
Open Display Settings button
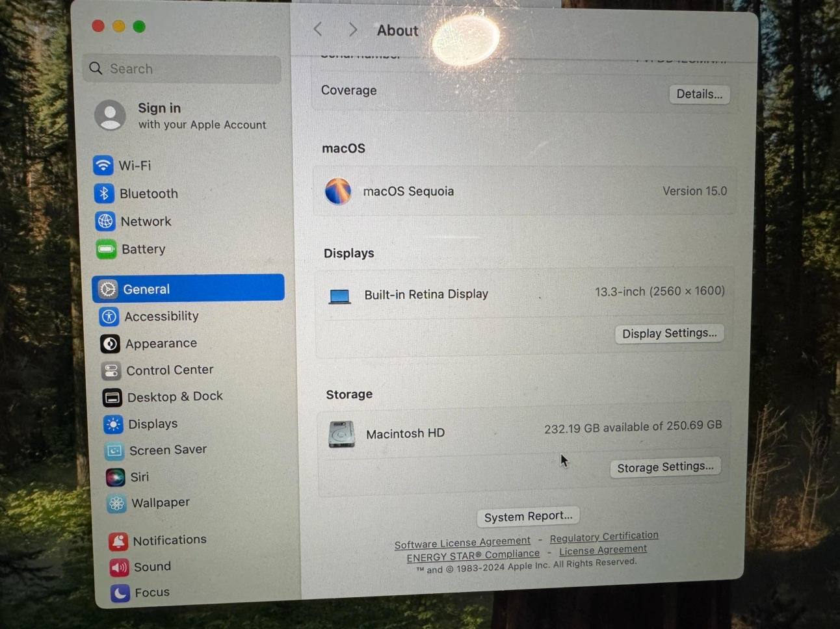[x=669, y=333]
